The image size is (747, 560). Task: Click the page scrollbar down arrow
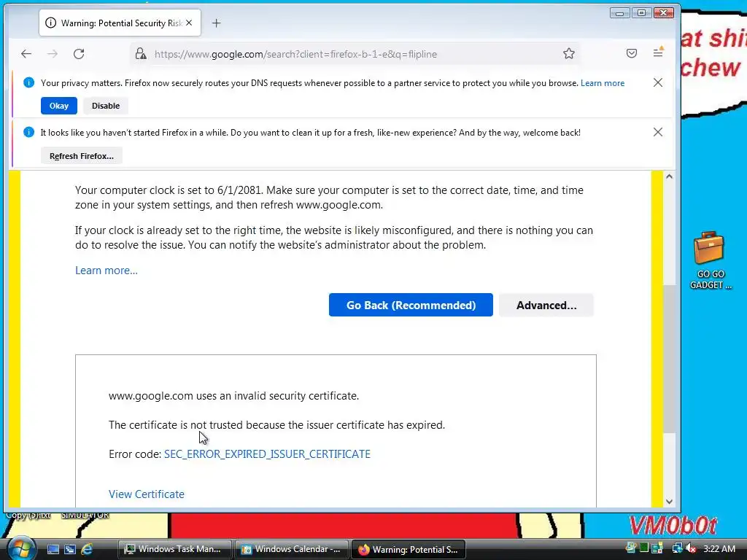coord(669,502)
